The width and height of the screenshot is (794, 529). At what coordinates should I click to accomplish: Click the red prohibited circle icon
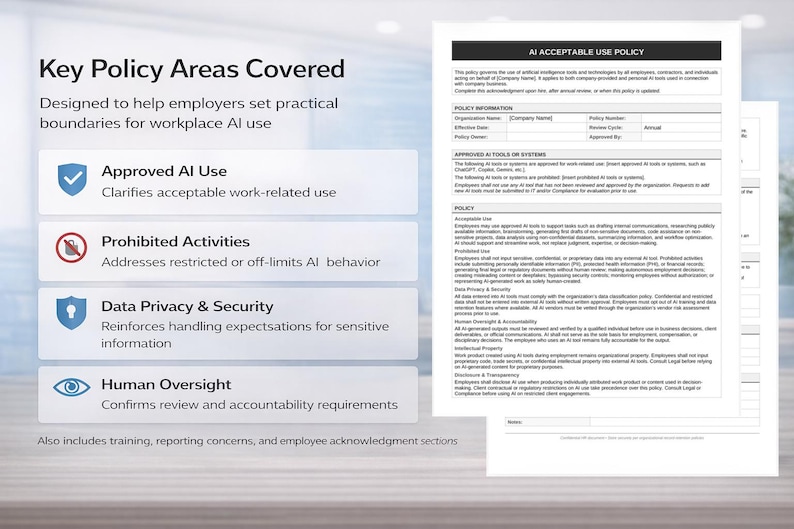click(71, 248)
